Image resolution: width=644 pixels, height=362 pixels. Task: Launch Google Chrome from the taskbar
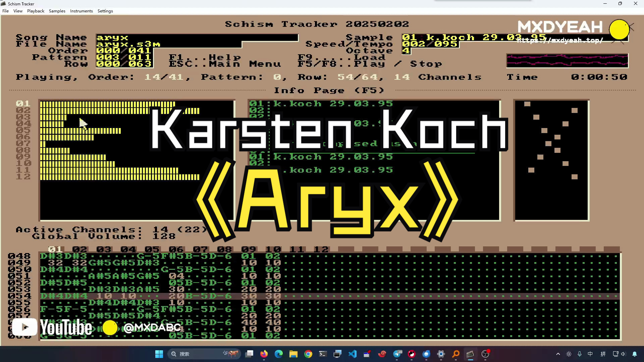coord(308,354)
